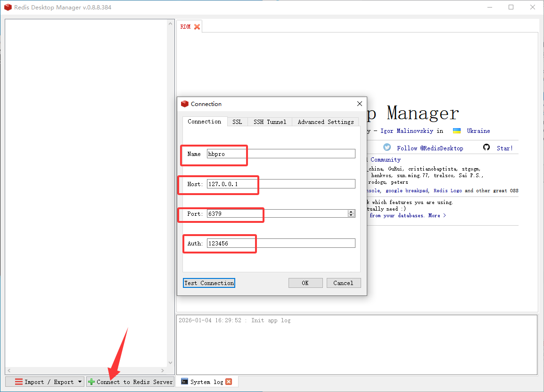Open the Igor Malinovskiy link
The width and height of the screenshot is (544, 392).
point(407,131)
